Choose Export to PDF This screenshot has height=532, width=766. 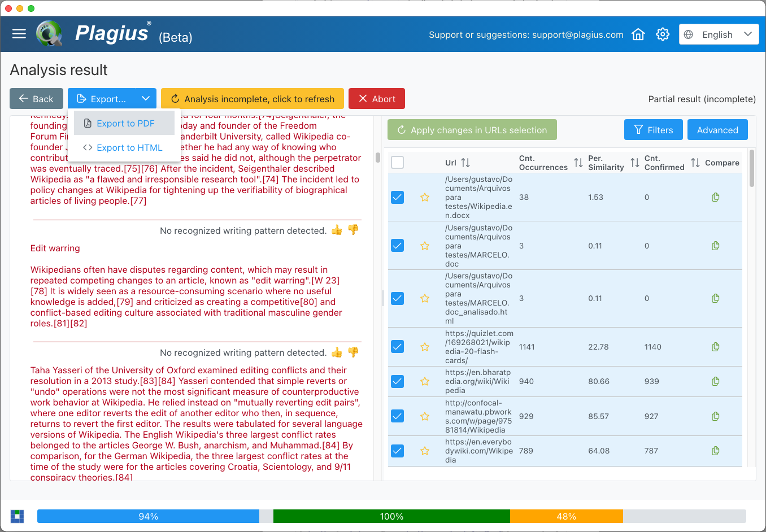[124, 123]
